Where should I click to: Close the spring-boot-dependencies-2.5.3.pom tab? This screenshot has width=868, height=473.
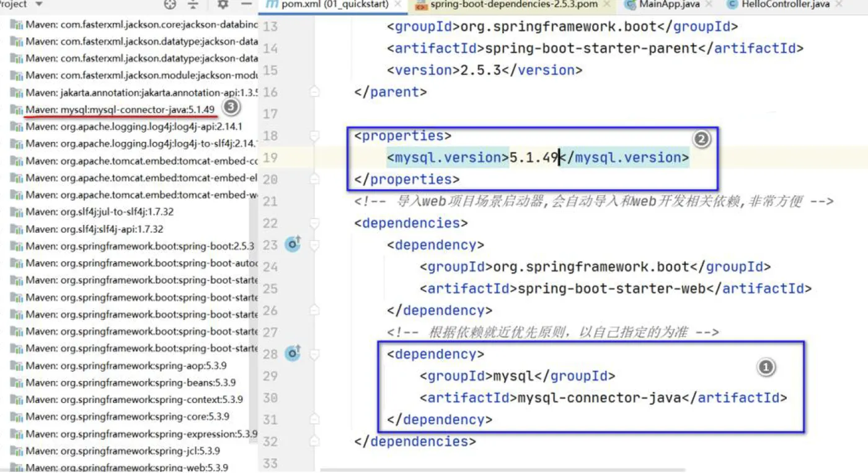pyautogui.click(x=607, y=5)
